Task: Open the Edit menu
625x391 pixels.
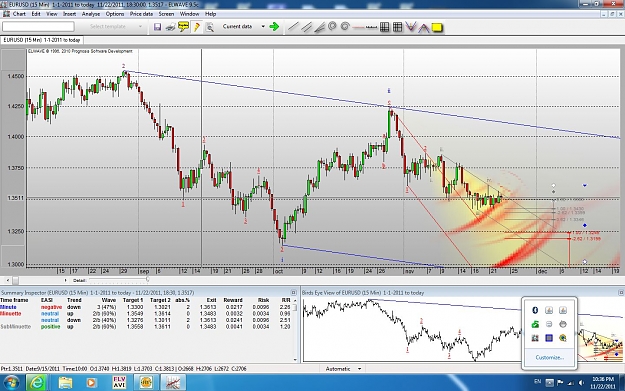Action: click(36, 14)
